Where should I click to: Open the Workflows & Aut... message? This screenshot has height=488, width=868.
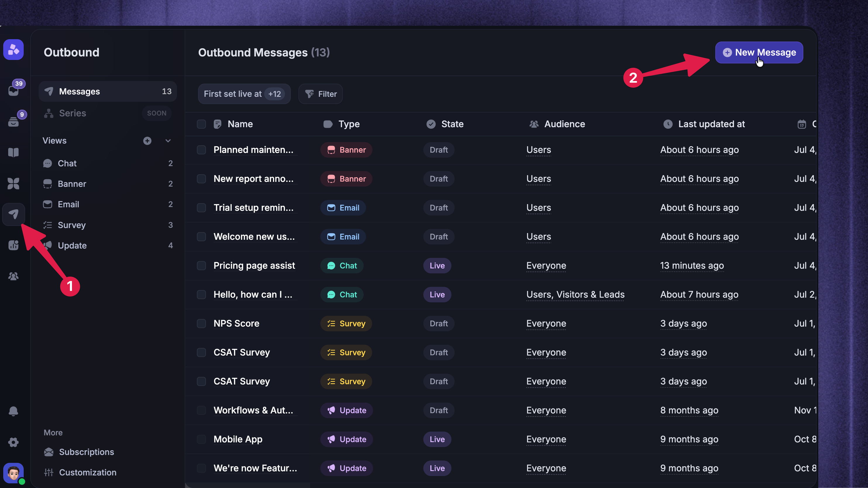(253, 411)
